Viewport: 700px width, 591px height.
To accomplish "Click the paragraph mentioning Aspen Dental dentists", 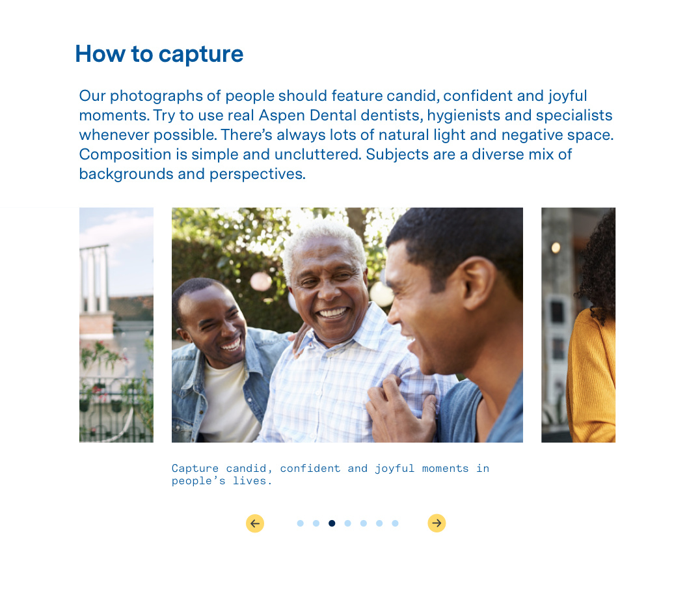I will point(347,135).
